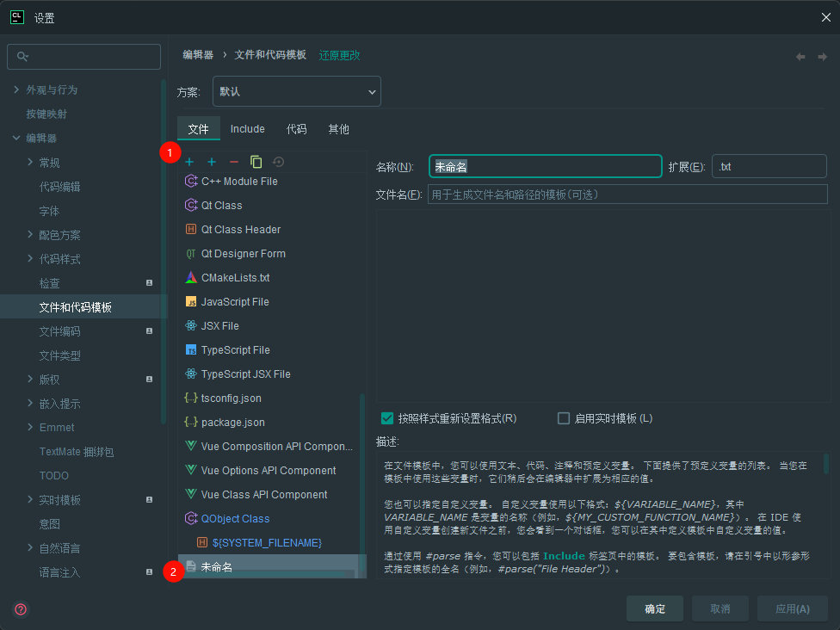Select 按键映射 in the settings tree
The height and width of the screenshot is (630, 840).
tap(46, 114)
